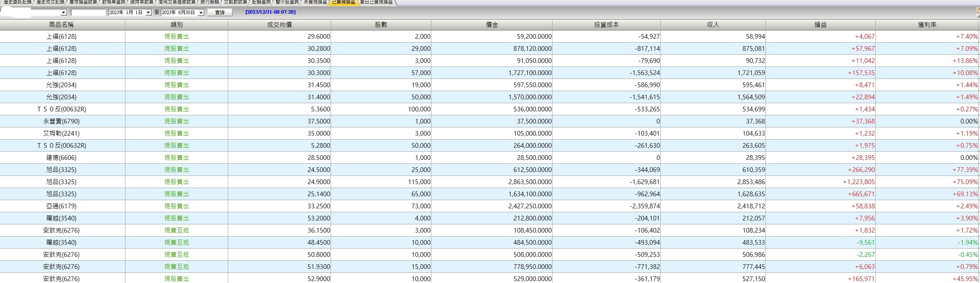Image resolution: width=980 pixels, height=283 pixels.
Task: Sort by the 成交均價 column header
Action: pos(279,25)
